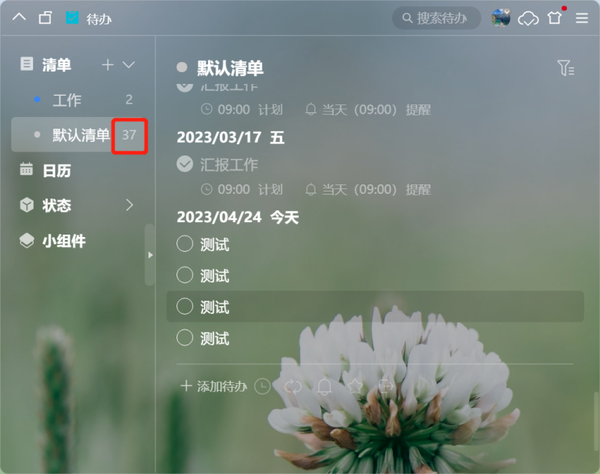Click the user avatar picture
Screen dimensions: 600x474
501,18
